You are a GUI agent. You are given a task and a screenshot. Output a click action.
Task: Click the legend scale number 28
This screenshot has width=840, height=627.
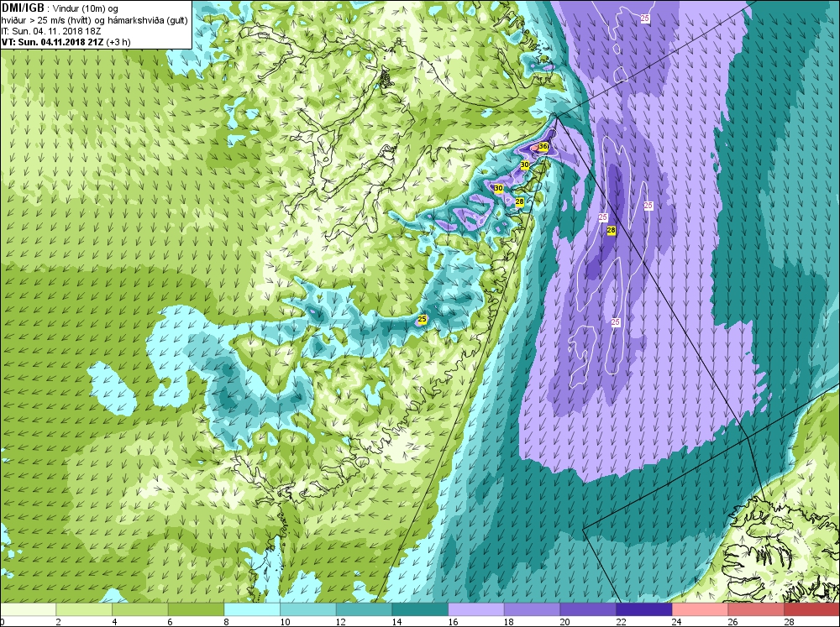coord(789,622)
